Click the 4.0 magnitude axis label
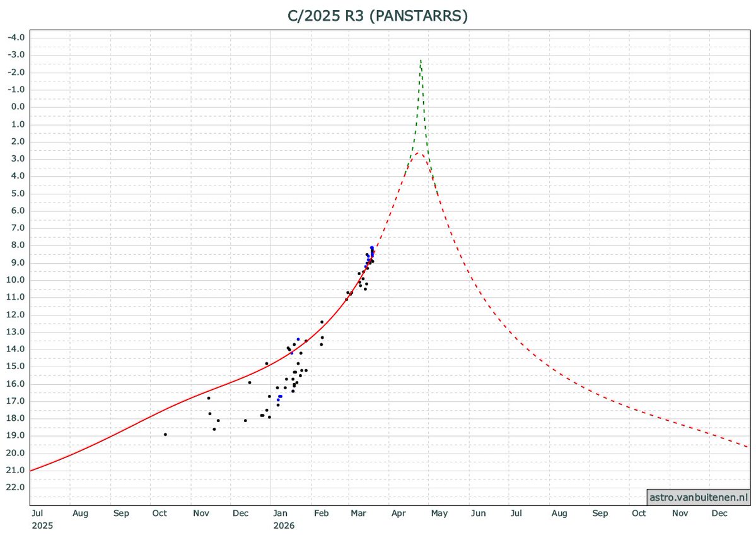The image size is (756, 535). pyautogui.click(x=18, y=176)
